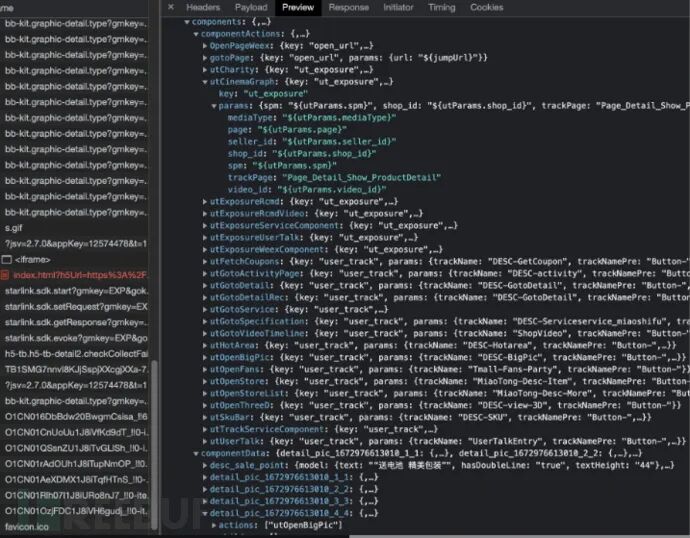Image resolution: width=690 pixels, height=538 pixels.
Task: Open the Cookies tab
Action: point(486,7)
